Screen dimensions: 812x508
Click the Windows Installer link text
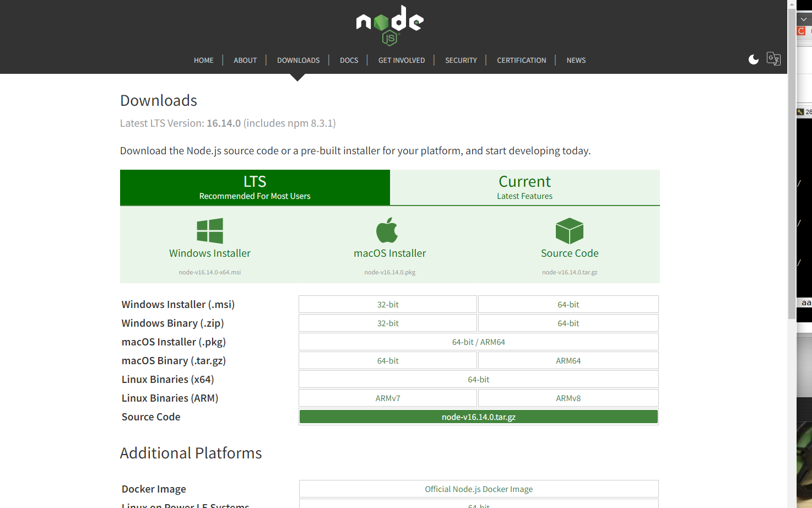point(210,253)
